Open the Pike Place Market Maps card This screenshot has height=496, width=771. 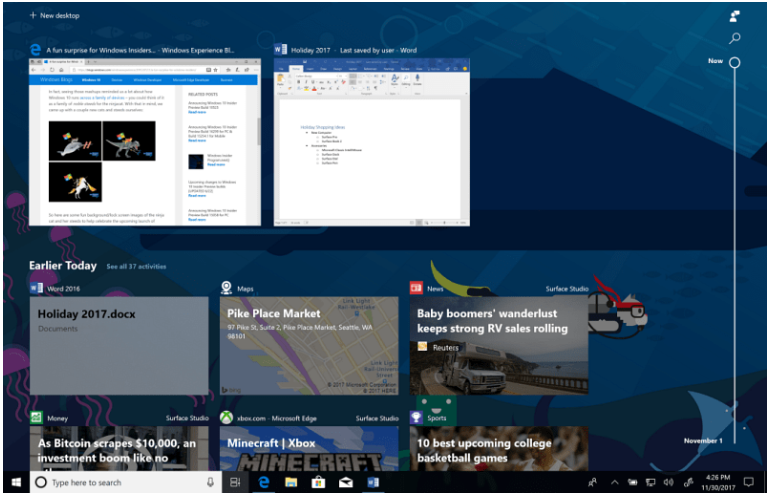click(309, 346)
